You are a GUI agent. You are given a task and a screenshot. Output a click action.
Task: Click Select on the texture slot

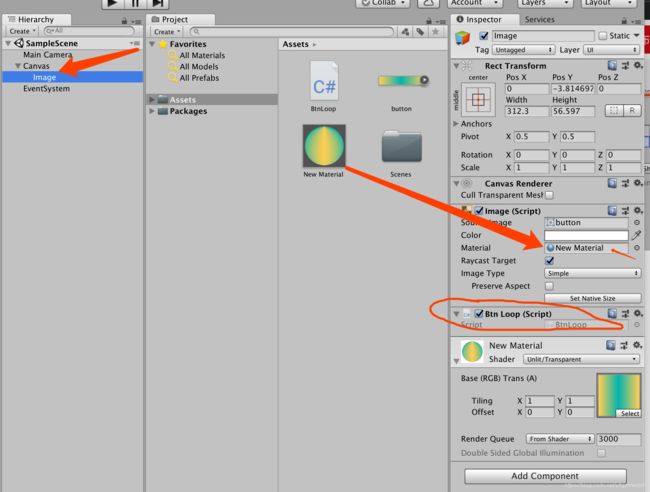[x=629, y=414]
